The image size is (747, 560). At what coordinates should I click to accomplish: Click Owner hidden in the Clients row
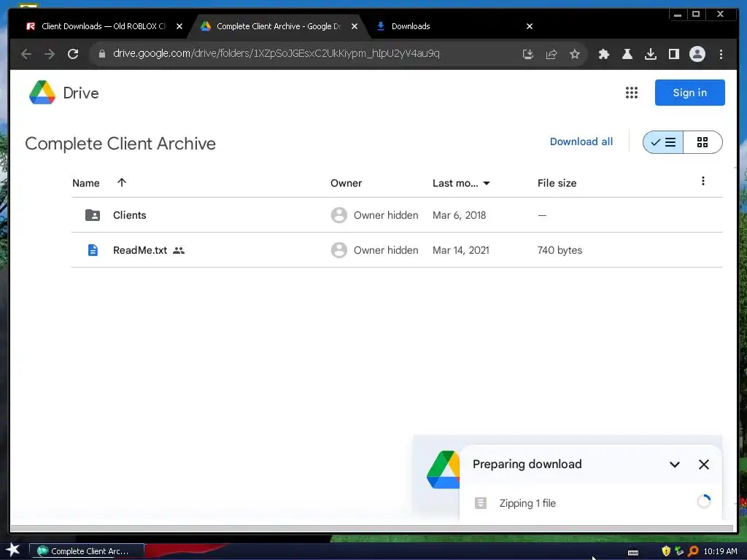[386, 215]
